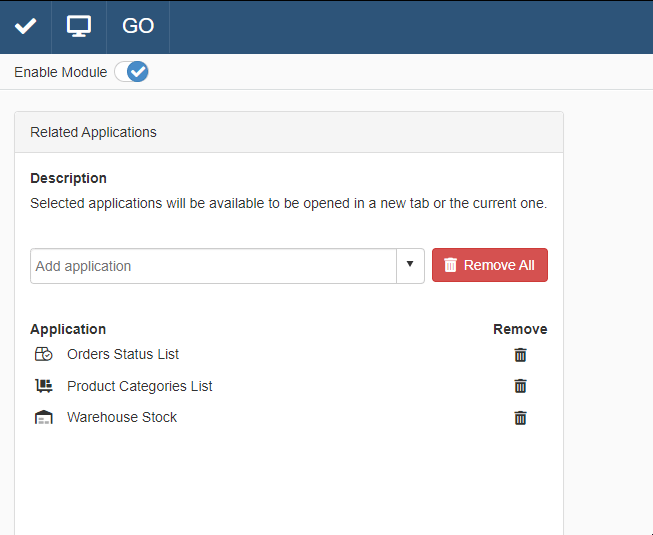Expand the Add application dropdown arrow
This screenshot has height=535, width=653.
click(x=410, y=266)
